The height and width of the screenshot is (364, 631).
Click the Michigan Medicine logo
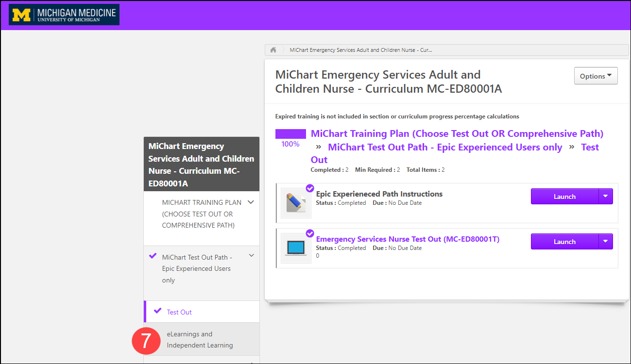[63, 15]
